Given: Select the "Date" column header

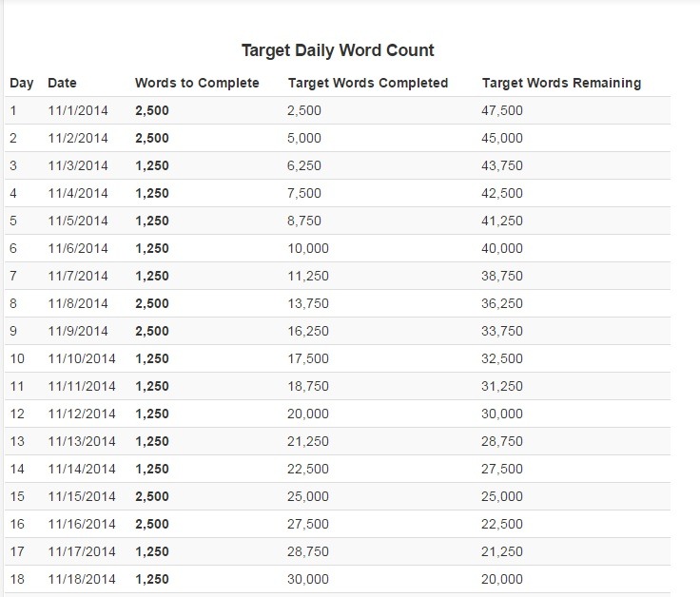Looking at the screenshot, I should pos(62,83).
